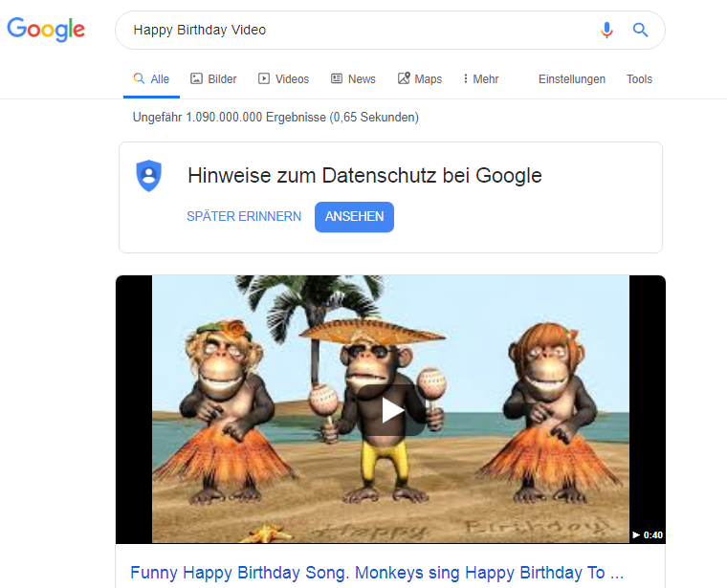Switch to the Bilder results tab

point(213,79)
